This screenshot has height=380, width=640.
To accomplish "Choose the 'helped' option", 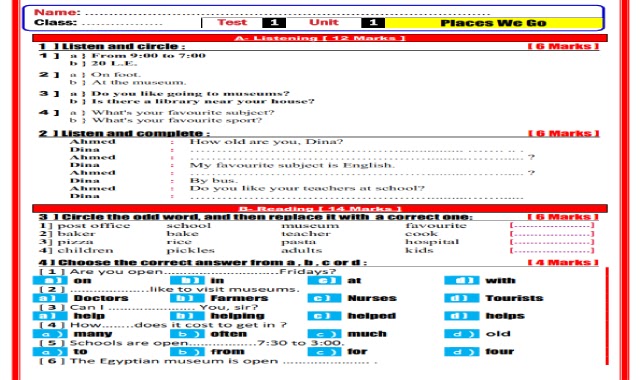I will [371, 316].
